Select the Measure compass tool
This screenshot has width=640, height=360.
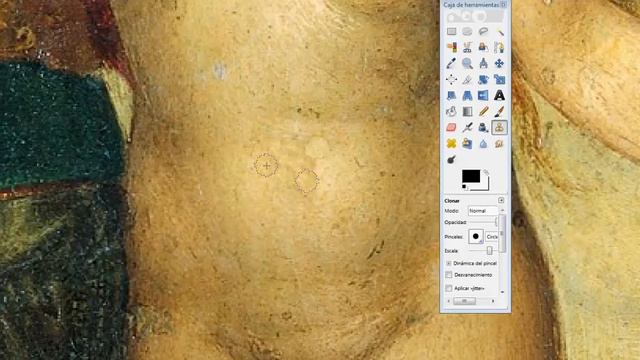(x=483, y=64)
